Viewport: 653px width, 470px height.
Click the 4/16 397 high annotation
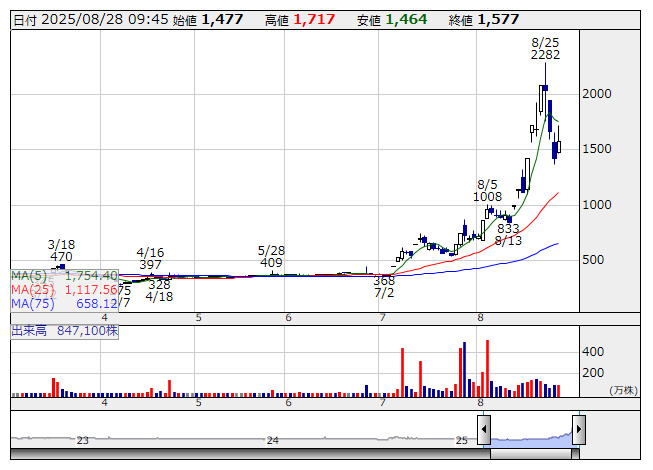(150, 258)
